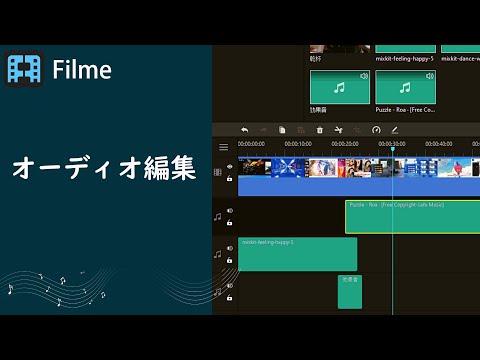The image size is (480, 360).
Task: Open the edit pencil tool
Action: [x=395, y=130]
